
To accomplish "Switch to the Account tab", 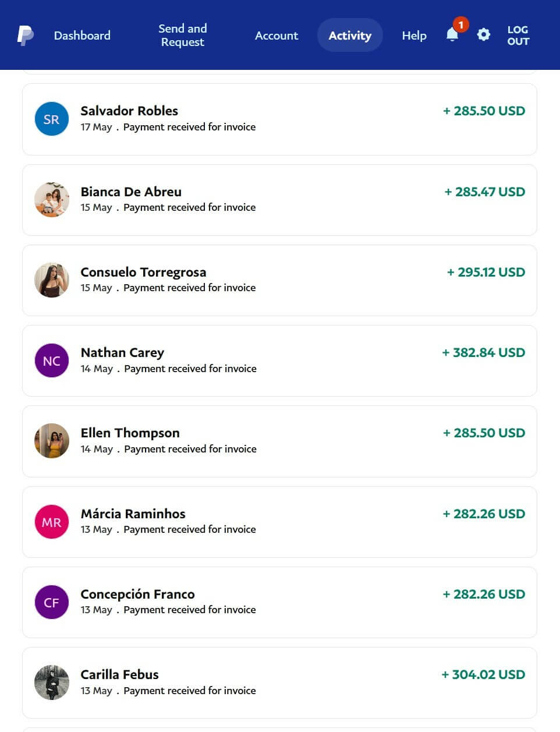I will (x=277, y=36).
